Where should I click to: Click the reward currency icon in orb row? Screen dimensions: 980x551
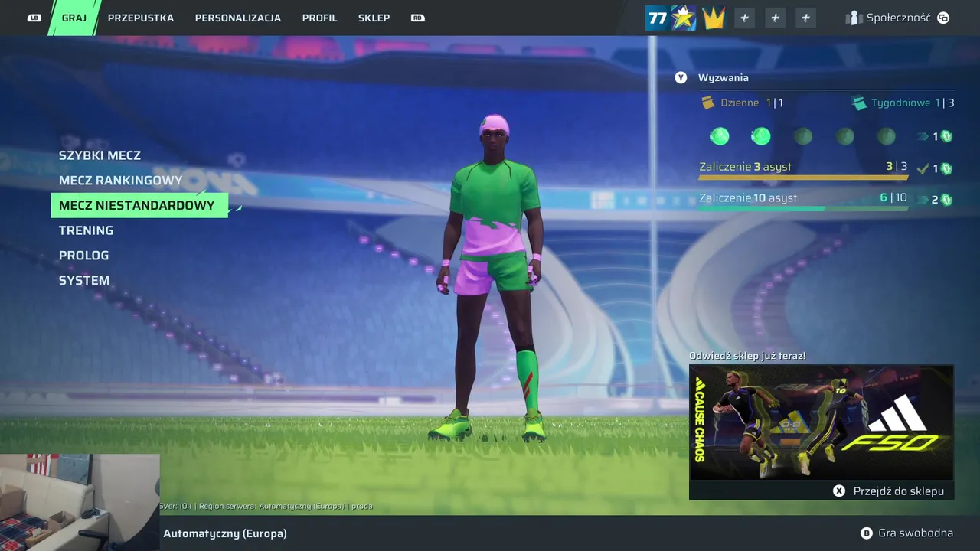pos(946,136)
